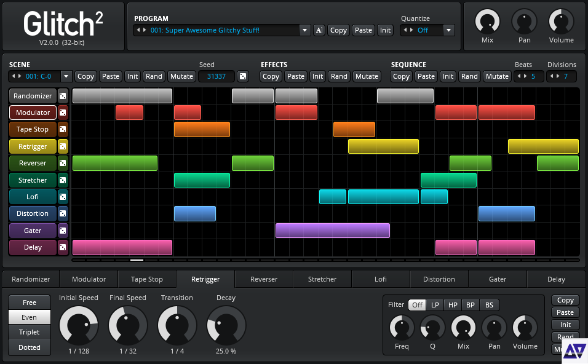The image size is (588, 364).
Task: Click the Program Init button
Action: [x=385, y=30]
